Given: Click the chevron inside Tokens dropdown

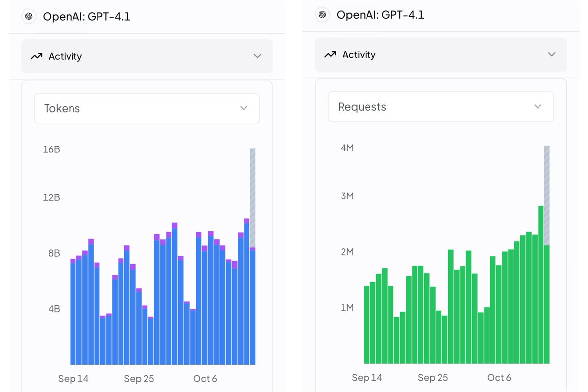Looking at the screenshot, I should 244,108.
